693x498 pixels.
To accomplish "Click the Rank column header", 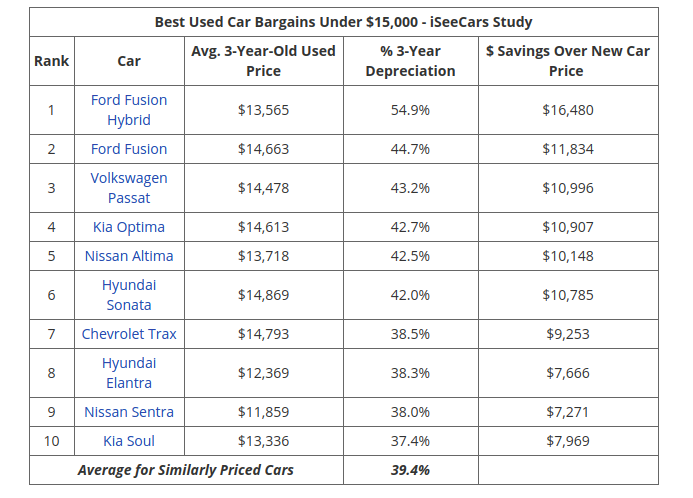I will click(x=51, y=61).
